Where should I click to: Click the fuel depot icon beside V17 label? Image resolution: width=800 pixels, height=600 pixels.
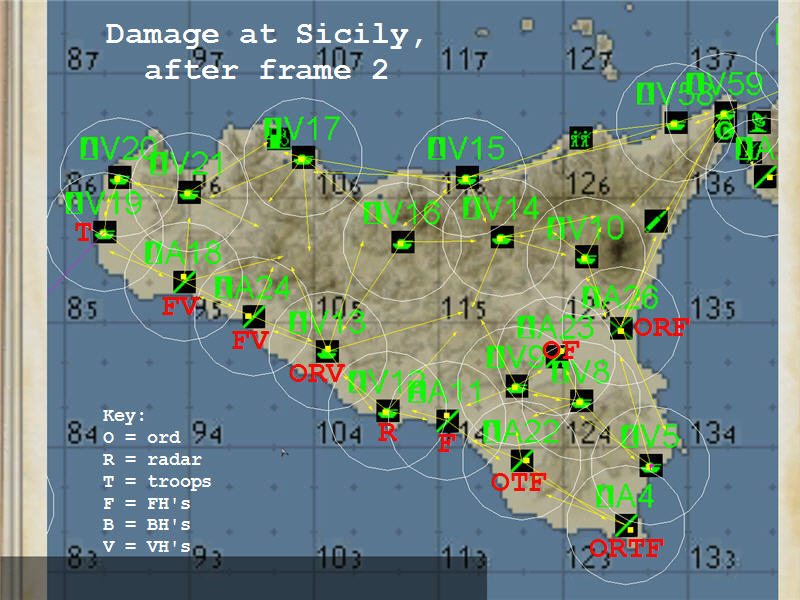(279, 138)
